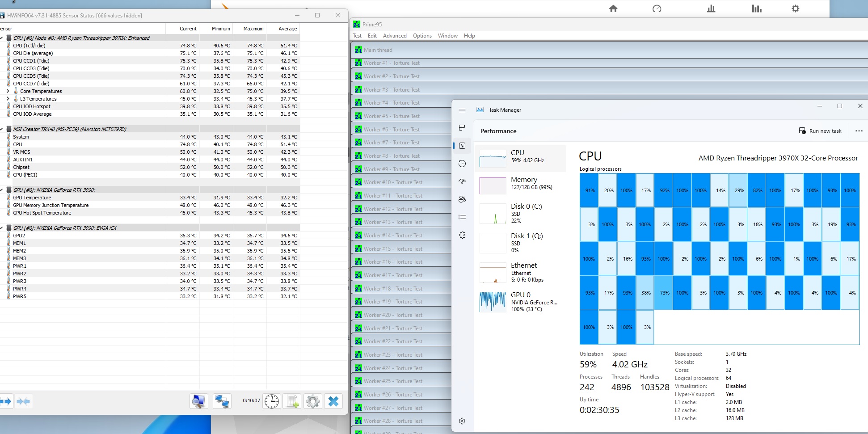
Task: Open the Options menu in Prime95
Action: tap(422, 36)
